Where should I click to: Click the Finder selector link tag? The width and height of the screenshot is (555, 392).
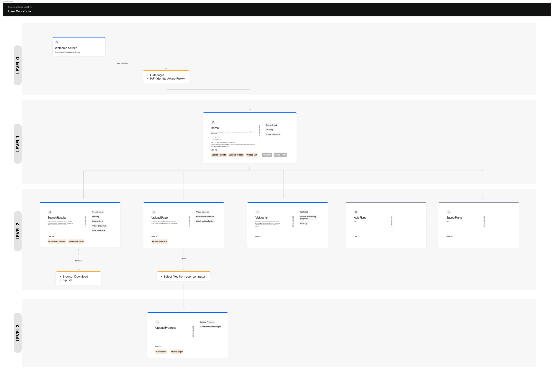[x=159, y=241]
